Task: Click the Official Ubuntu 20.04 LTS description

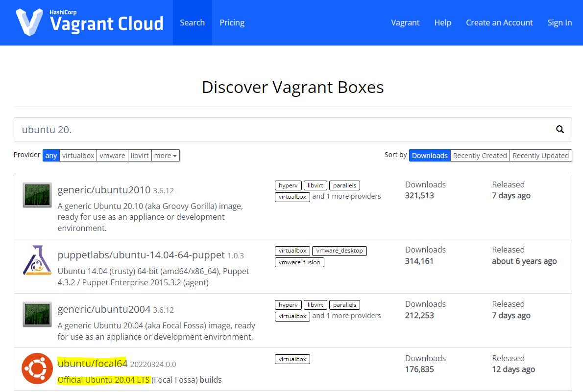Action: coord(140,380)
